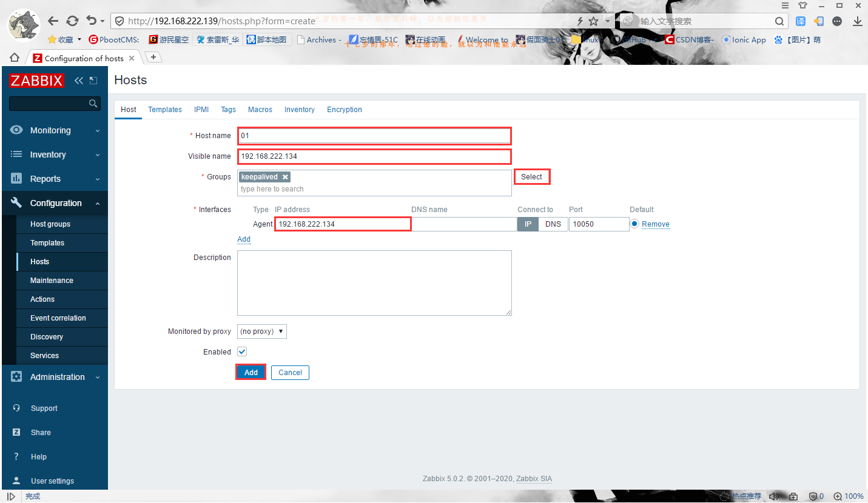
Task: Click the Support headset icon
Action: pyautogui.click(x=16, y=408)
